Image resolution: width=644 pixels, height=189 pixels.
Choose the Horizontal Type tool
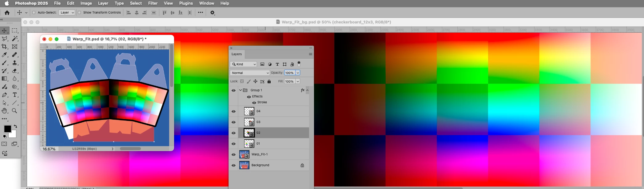pos(14,95)
